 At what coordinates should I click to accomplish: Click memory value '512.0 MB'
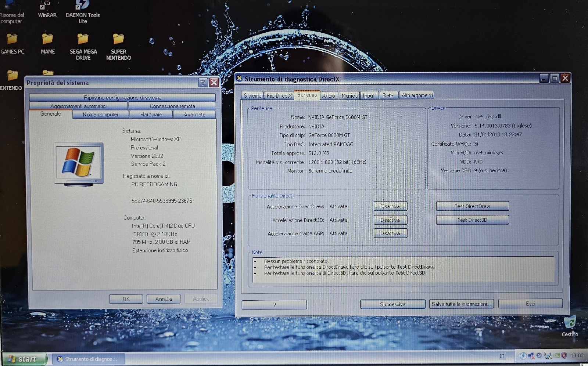[x=319, y=153]
